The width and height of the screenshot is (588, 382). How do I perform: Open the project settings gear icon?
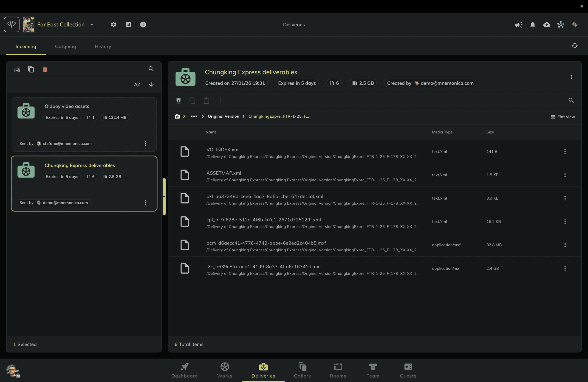pos(113,24)
